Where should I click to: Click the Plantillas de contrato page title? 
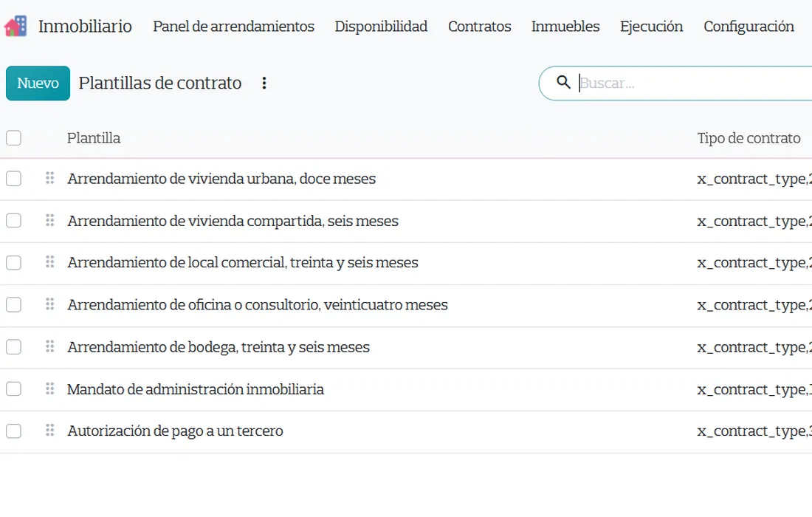pos(160,83)
